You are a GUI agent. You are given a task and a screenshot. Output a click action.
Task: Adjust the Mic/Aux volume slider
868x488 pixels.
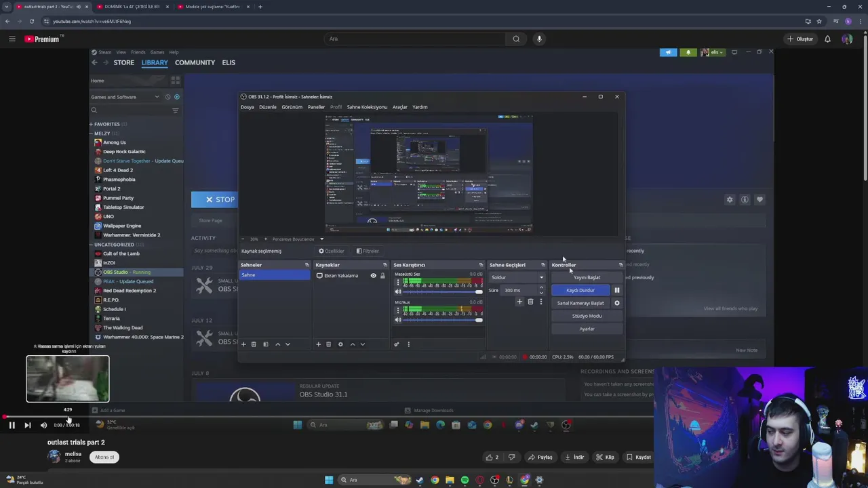[443, 320]
